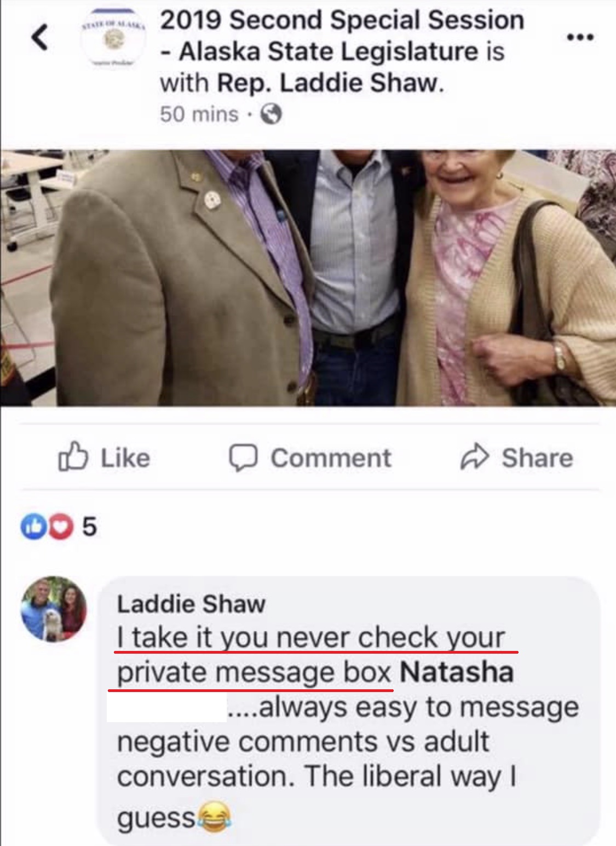Open Laddie Shaw's commenter profile picture
The height and width of the screenshot is (846, 616).
coord(54,609)
